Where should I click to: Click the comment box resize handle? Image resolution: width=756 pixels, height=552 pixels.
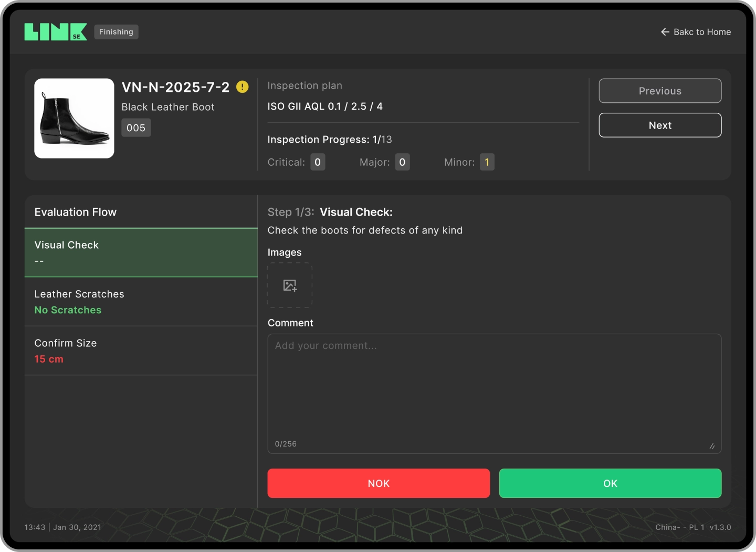coord(712,447)
